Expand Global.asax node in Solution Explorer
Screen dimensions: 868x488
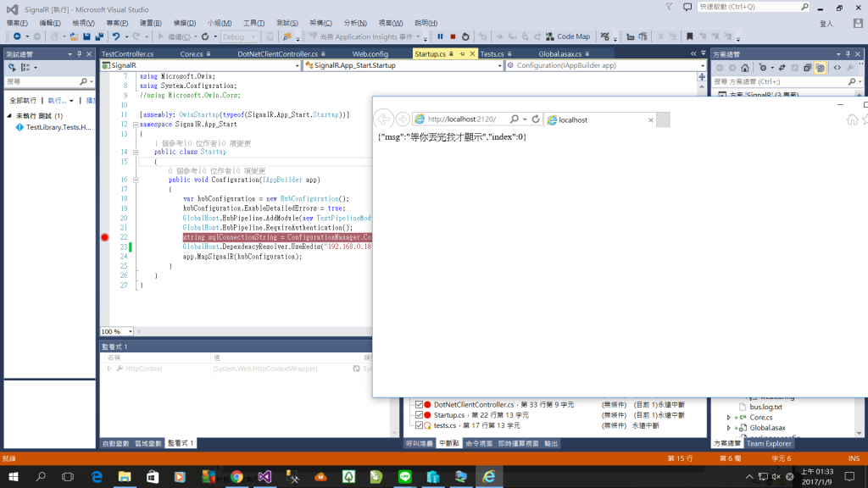(728, 428)
